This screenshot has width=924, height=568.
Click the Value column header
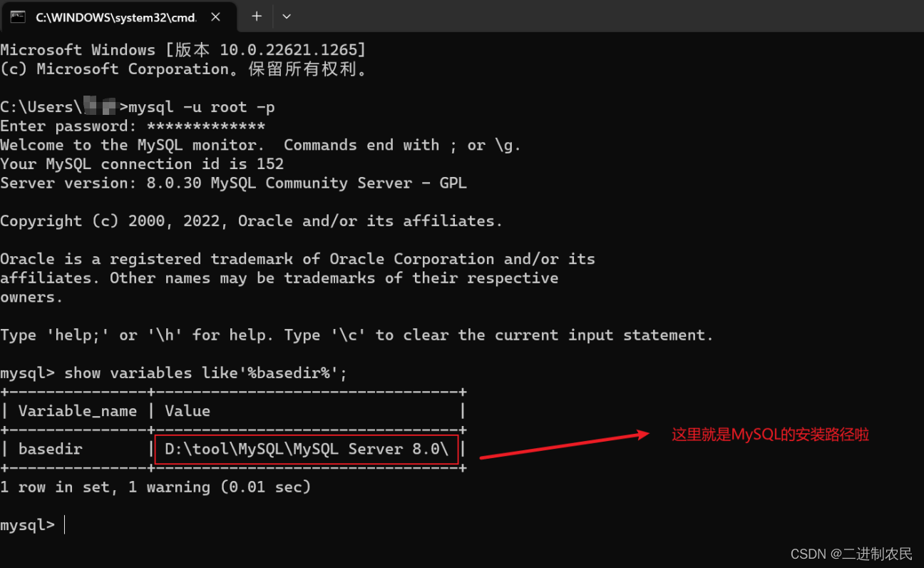188,411
